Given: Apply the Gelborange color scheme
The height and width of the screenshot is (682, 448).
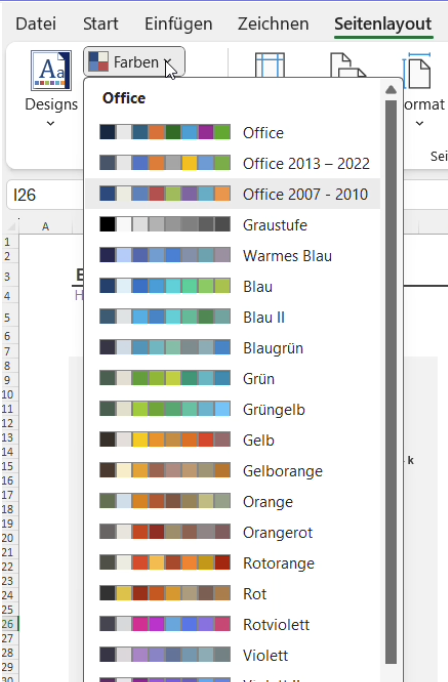Looking at the screenshot, I should pyautogui.click(x=233, y=471).
